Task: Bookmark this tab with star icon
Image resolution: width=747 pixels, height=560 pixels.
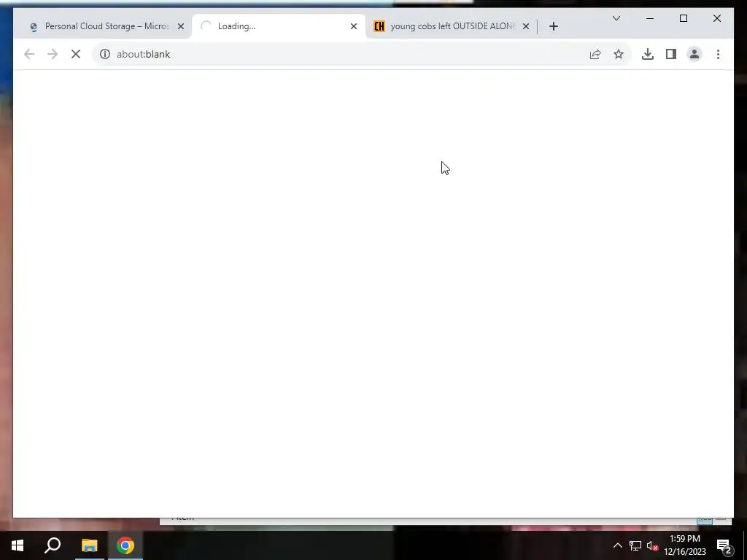Action: pos(619,54)
